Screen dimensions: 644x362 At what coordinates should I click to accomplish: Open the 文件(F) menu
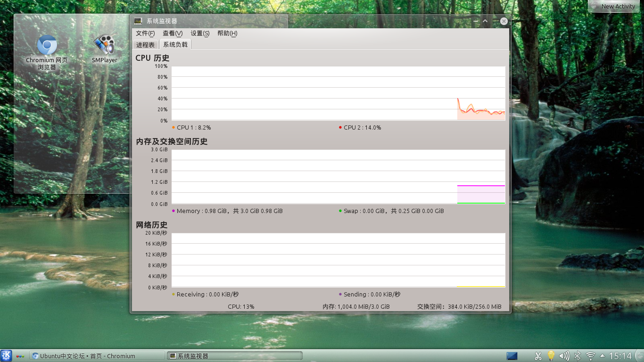pos(145,33)
